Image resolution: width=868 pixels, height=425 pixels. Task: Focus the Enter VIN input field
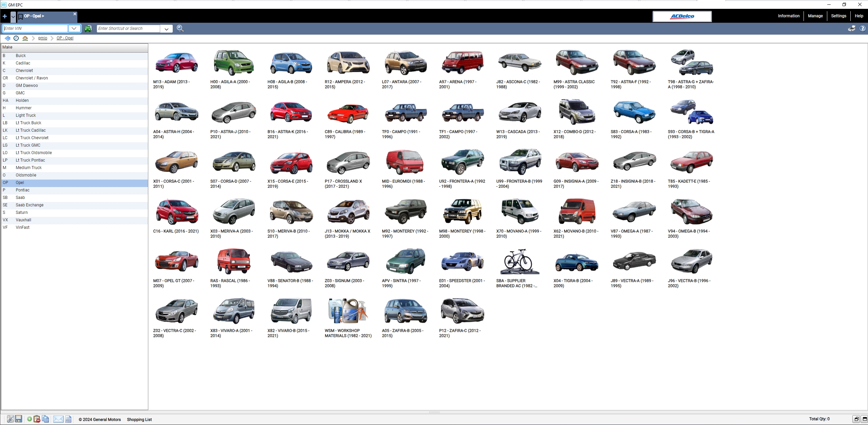35,29
